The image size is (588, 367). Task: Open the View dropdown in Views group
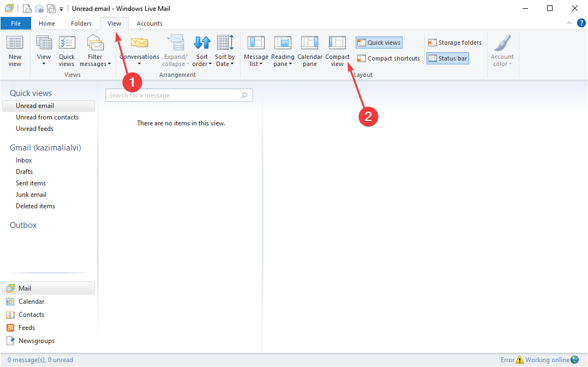coord(44,51)
